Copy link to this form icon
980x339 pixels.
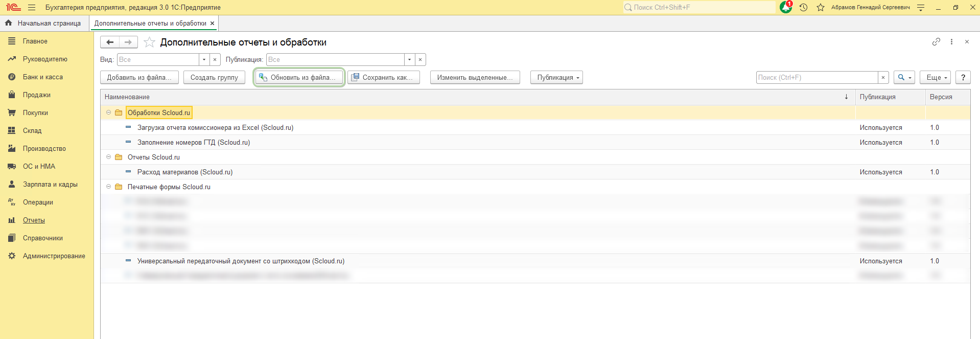pos(936,42)
